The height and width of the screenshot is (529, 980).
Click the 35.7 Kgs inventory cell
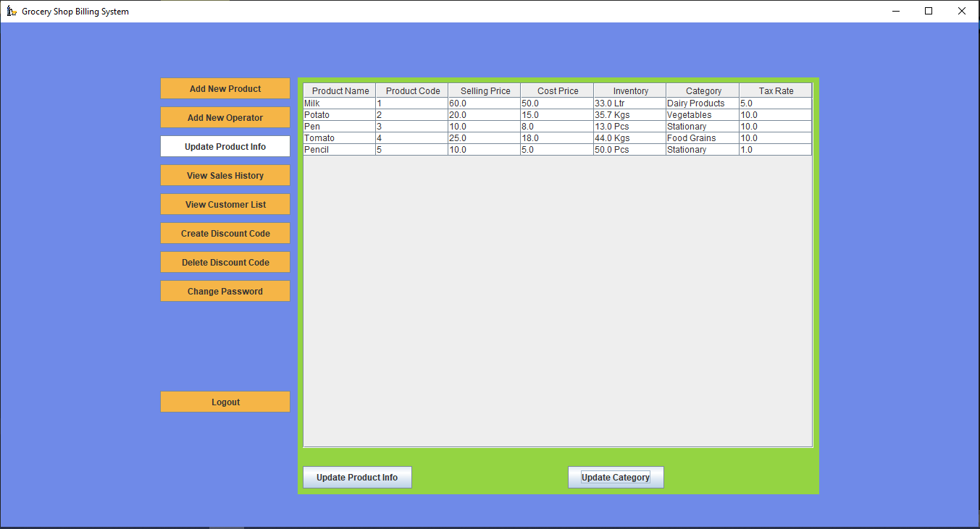tap(630, 115)
